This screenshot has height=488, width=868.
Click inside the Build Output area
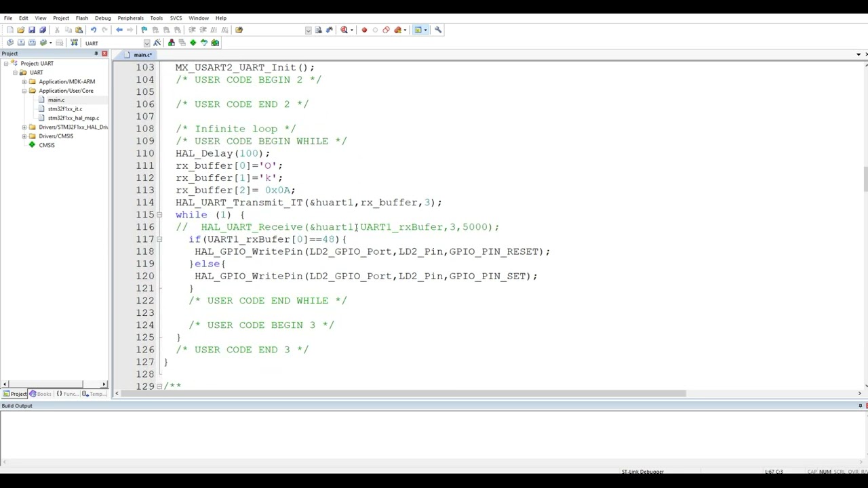click(x=434, y=437)
